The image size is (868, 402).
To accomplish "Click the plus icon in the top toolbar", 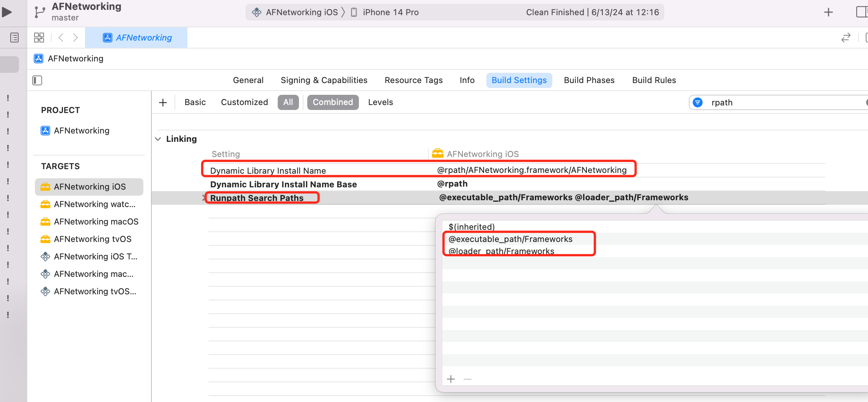I will [829, 12].
